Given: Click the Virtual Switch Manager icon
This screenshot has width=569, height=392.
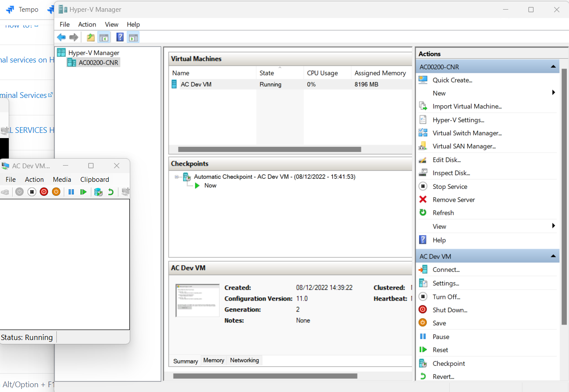Looking at the screenshot, I should coord(423,133).
